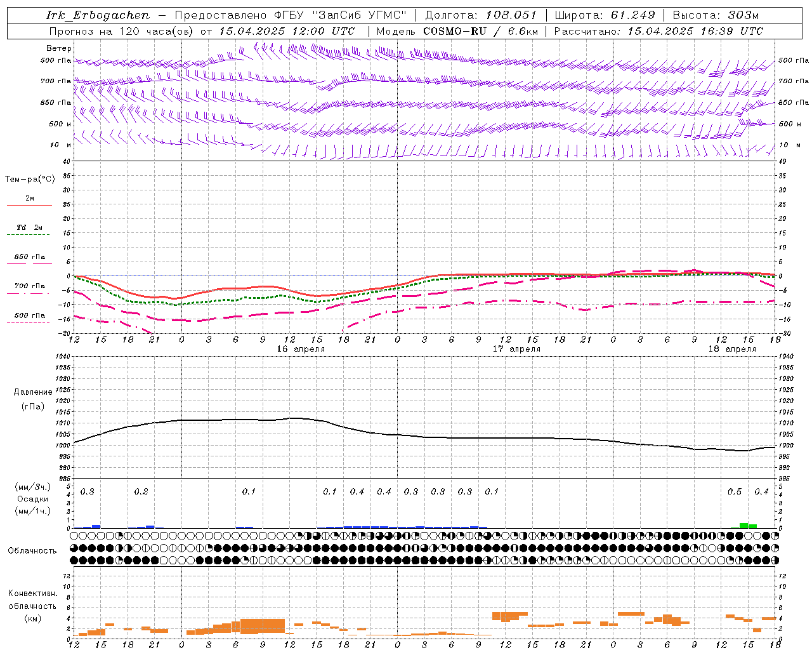Image resolution: width=812 pixels, height=650 pixels.
Task: Click the Давление pressure panel label
Action: [33, 392]
